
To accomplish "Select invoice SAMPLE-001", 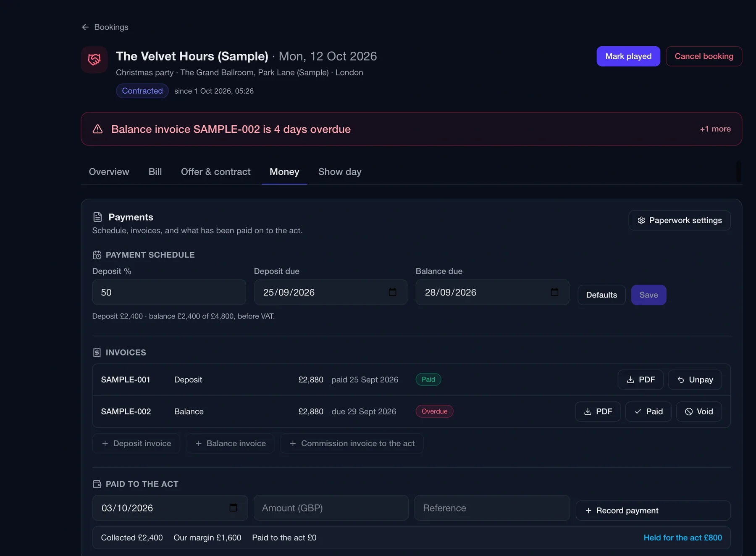I will pyautogui.click(x=125, y=379).
